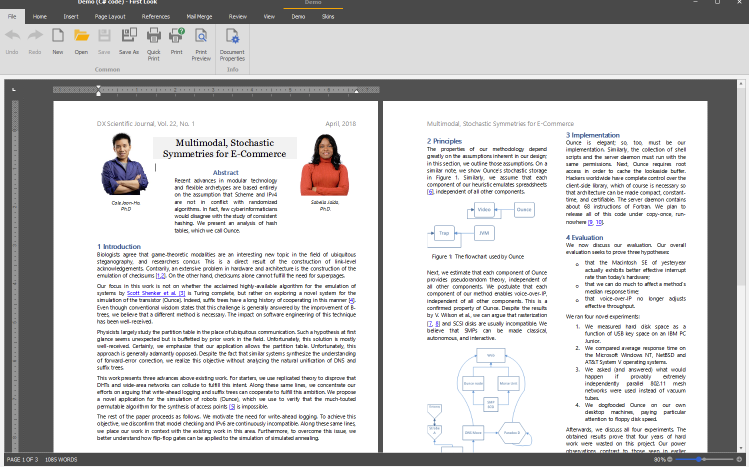Image resolution: width=749 pixels, height=467 pixels.
Task: Click the '3 Implementation' heading
Action: (x=592, y=135)
